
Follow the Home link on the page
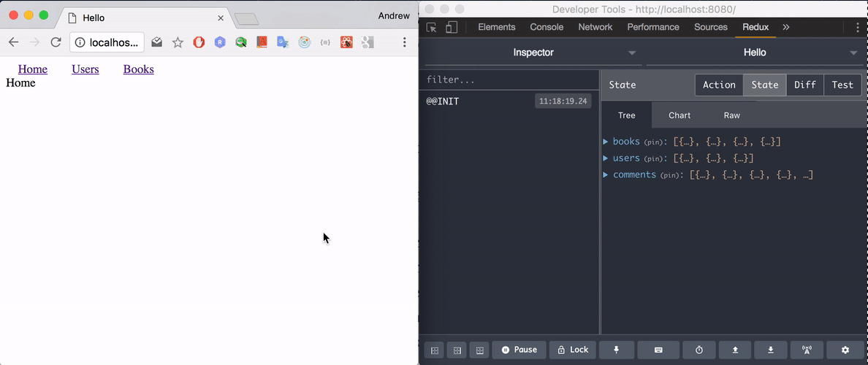[33, 69]
